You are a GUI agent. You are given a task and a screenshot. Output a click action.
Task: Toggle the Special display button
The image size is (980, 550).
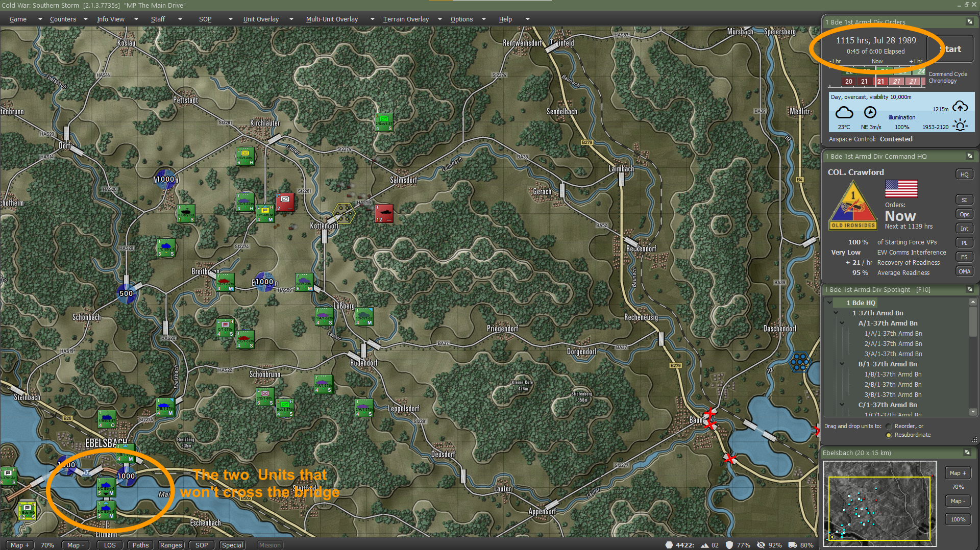click(x=232, y=545)
